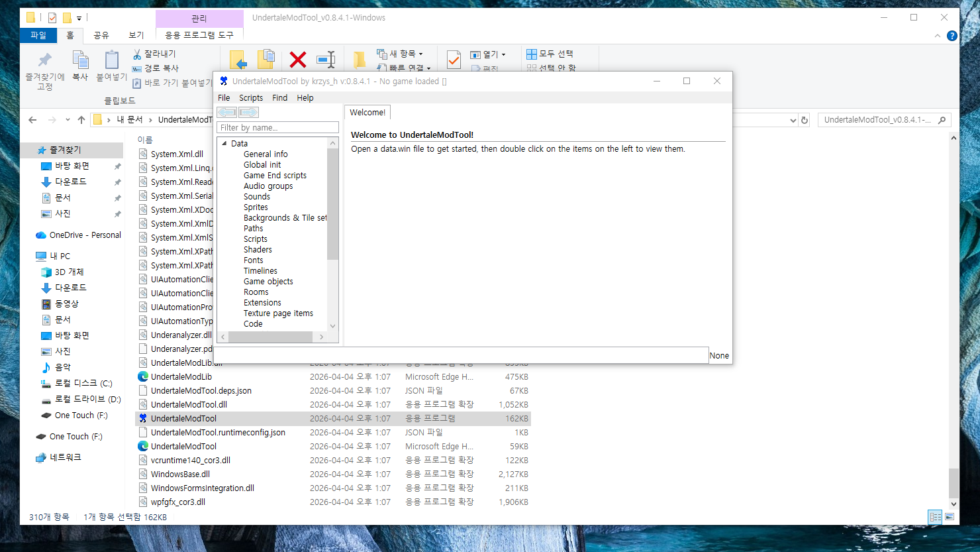Click the 모두 선택 (Select All) button
Image resolution: width=980 pixels, height=552 pixels.
[x=552, y=53]
